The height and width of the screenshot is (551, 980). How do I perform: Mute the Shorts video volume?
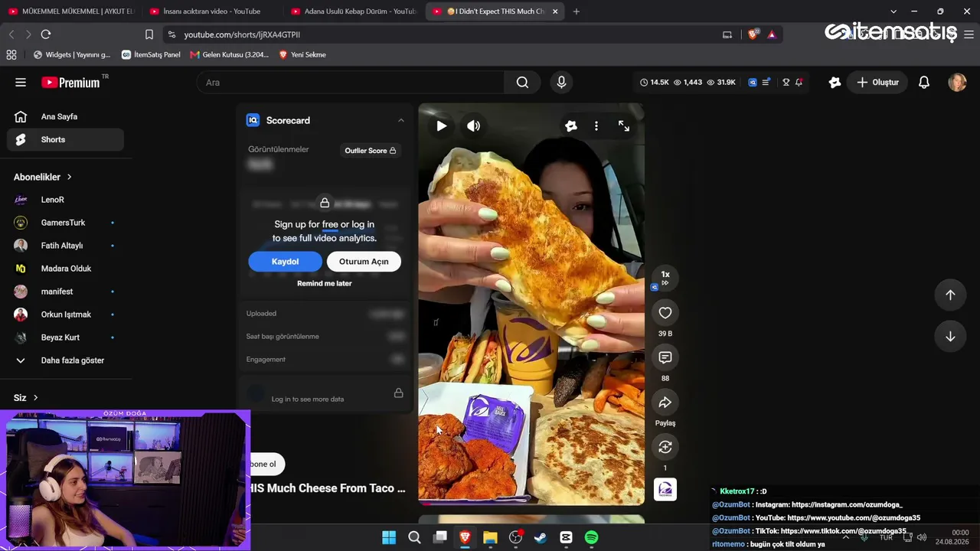tap(474, 126)
